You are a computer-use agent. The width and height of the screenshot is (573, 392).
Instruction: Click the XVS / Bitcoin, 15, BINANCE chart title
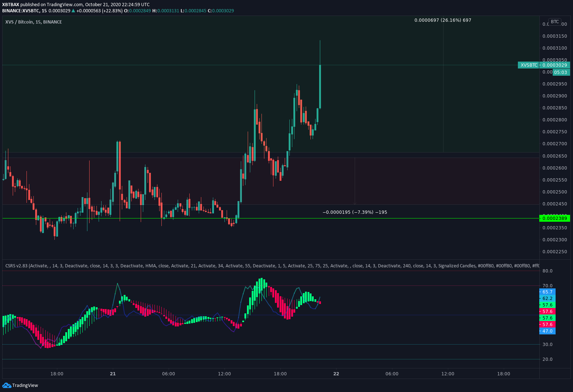point(34,22)
